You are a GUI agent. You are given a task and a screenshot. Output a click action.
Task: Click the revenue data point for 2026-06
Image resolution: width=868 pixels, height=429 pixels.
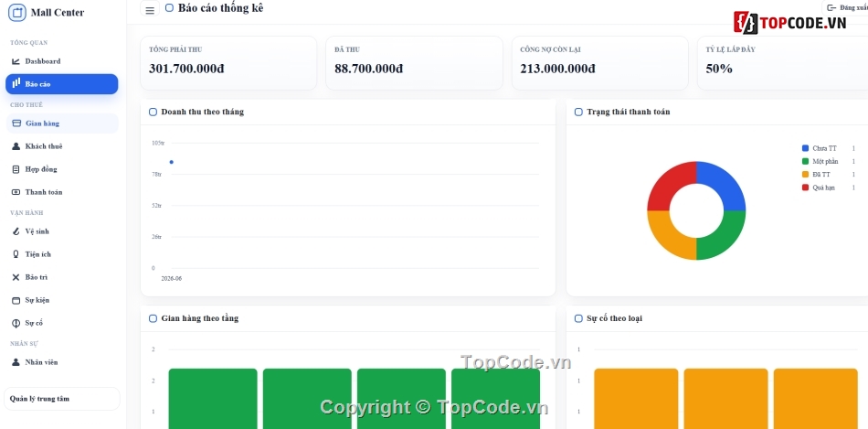coord(172,162)
